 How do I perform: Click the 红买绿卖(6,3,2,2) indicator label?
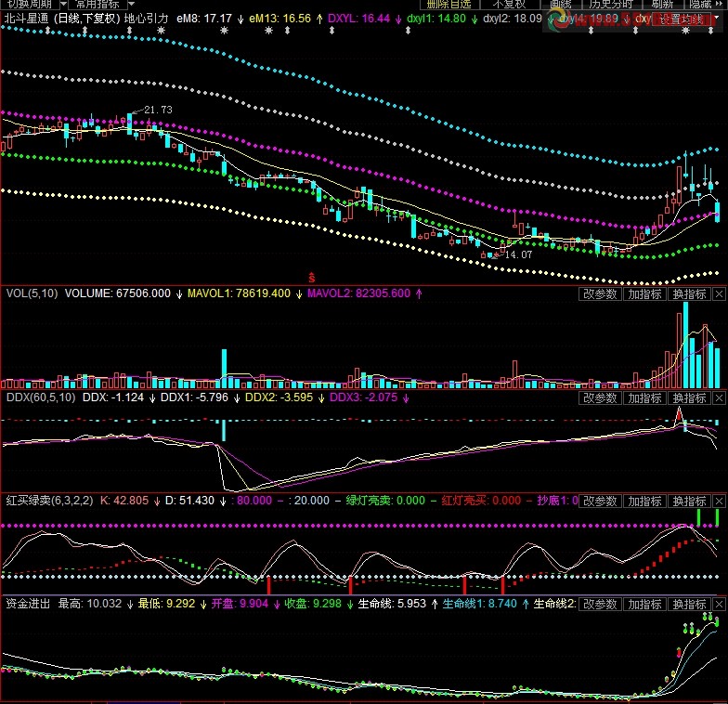click(50, 501)
